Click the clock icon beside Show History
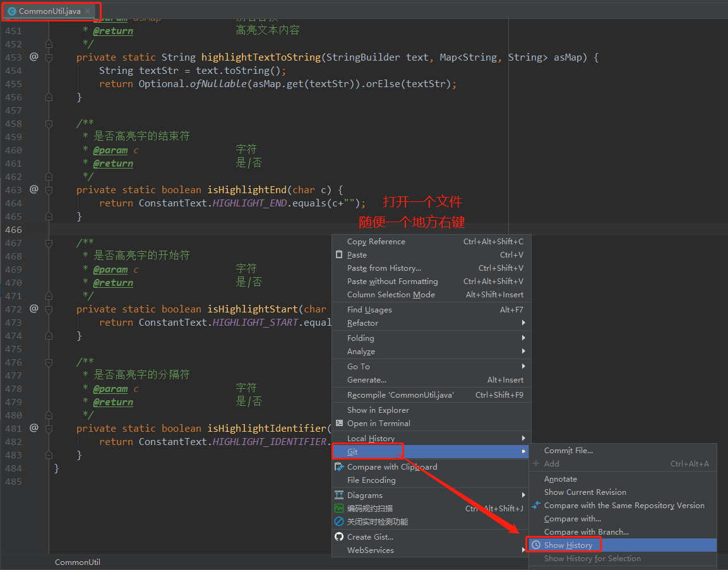This screenshot has height=570, width=728. click(536, 545)
